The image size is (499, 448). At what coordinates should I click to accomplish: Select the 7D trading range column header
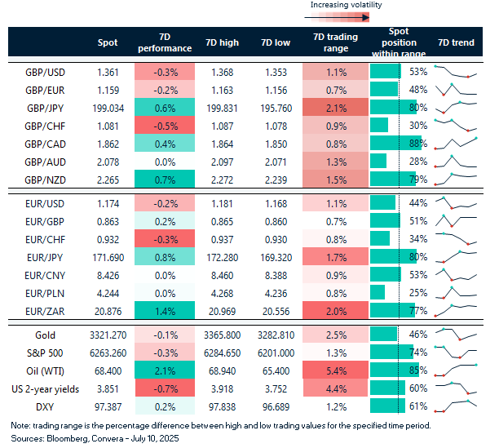pyautogui.click(x=336, y=42)
